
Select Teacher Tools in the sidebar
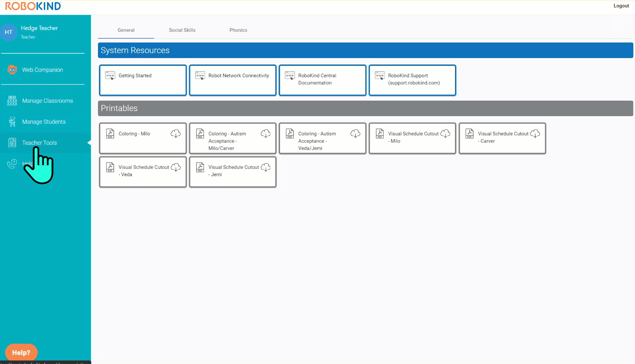(x=40, y=143)
